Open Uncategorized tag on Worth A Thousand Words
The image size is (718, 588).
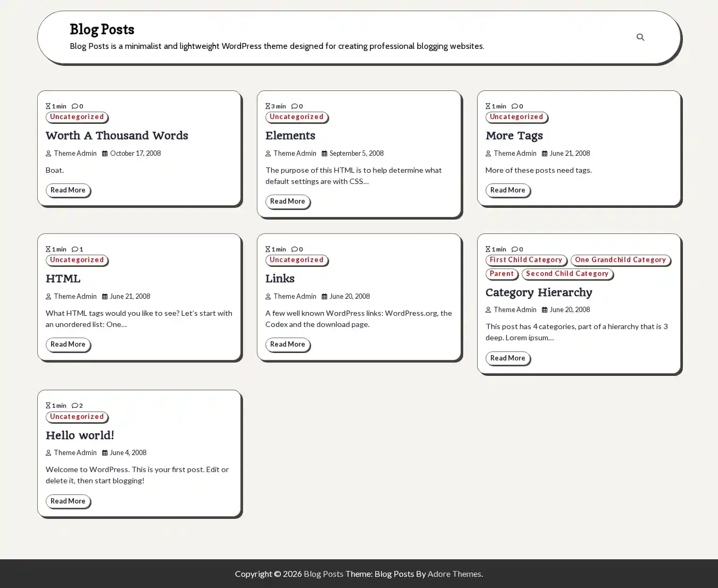pyautogui.click(x=77, y=117)
